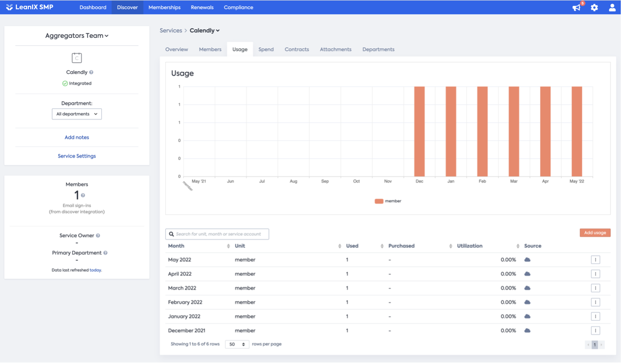The image size is (623, 364).
Task: Click the usage search input field
Action: [218, 235]
